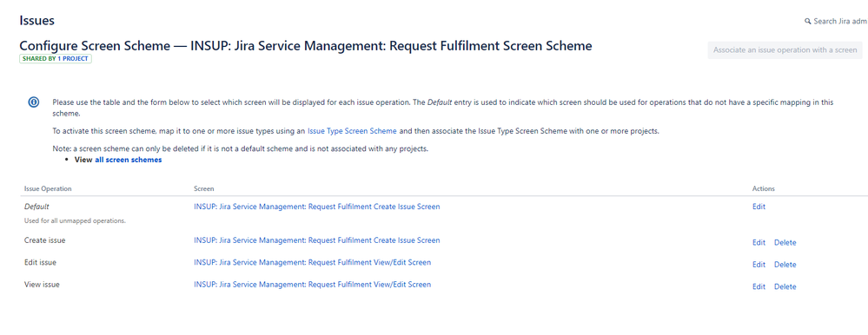Open the Issue Type Screen Scheme link
Viewport: 868px width, 335px height.
[x=352, y=131]
